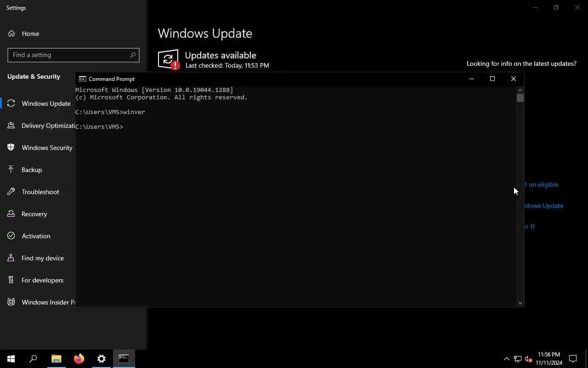Screen dimensions: 588x368
Task: Click the Windows Update sync icon in sidebar
Action: [x=11, y=103]
